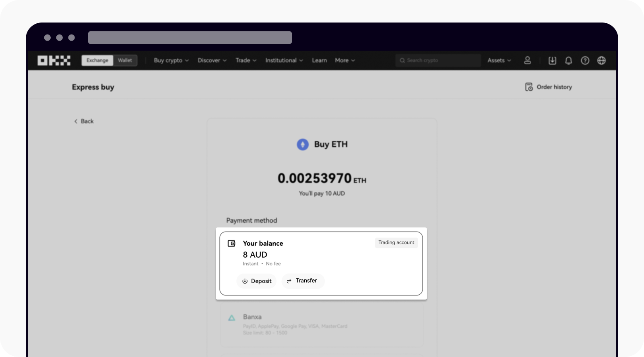Viewport: 644px width, 357px height.
Task: Open the notifications bell
Action: 568,60
